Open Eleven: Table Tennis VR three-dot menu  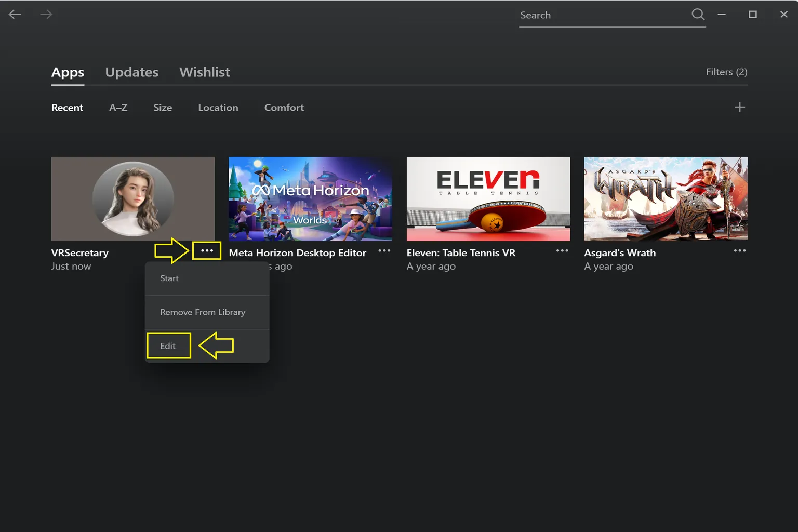pyautogui.click(x=562, y=250)
